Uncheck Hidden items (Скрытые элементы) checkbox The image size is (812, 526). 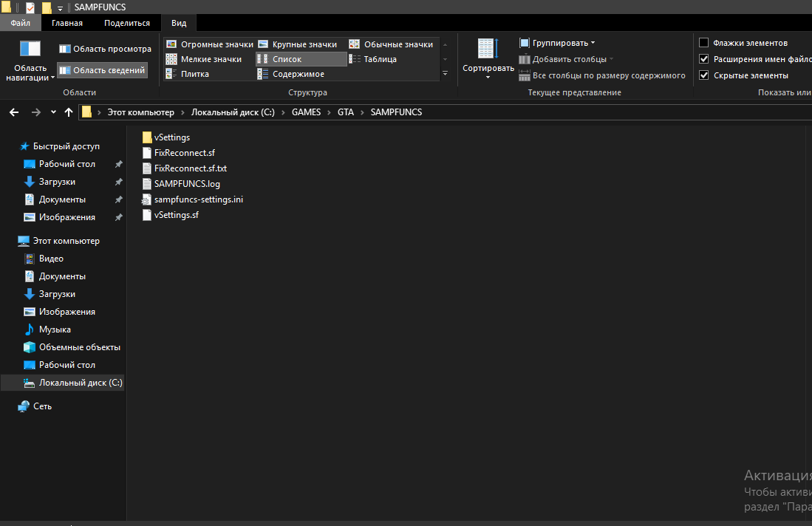pos(704,75)
